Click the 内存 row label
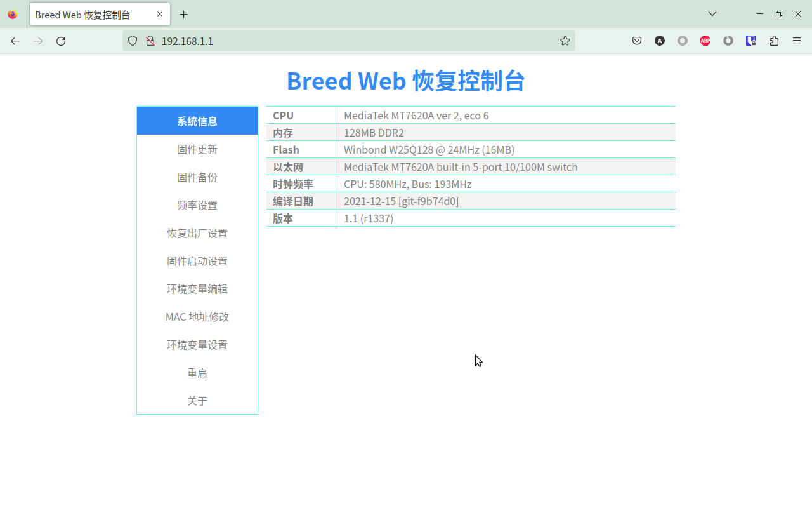Viewport: 812px width, 508px height. [x=283, y=133]
